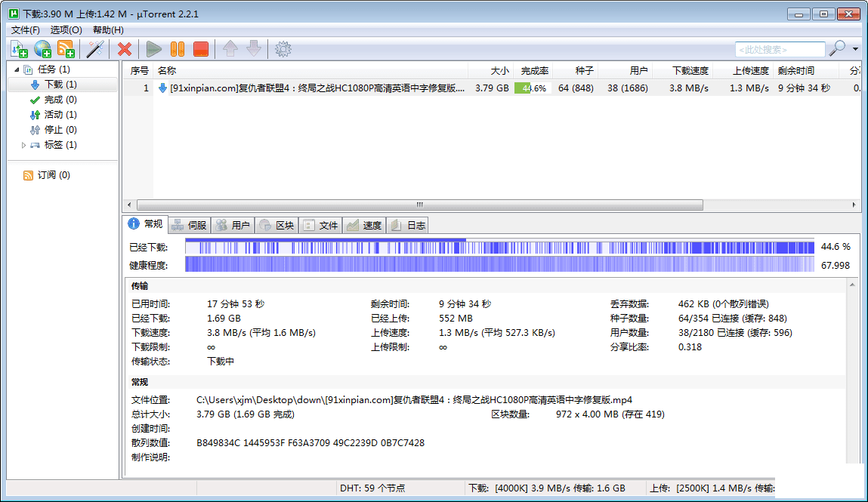Click the 44.6% progress bar in torrent row

pos(533,88)
